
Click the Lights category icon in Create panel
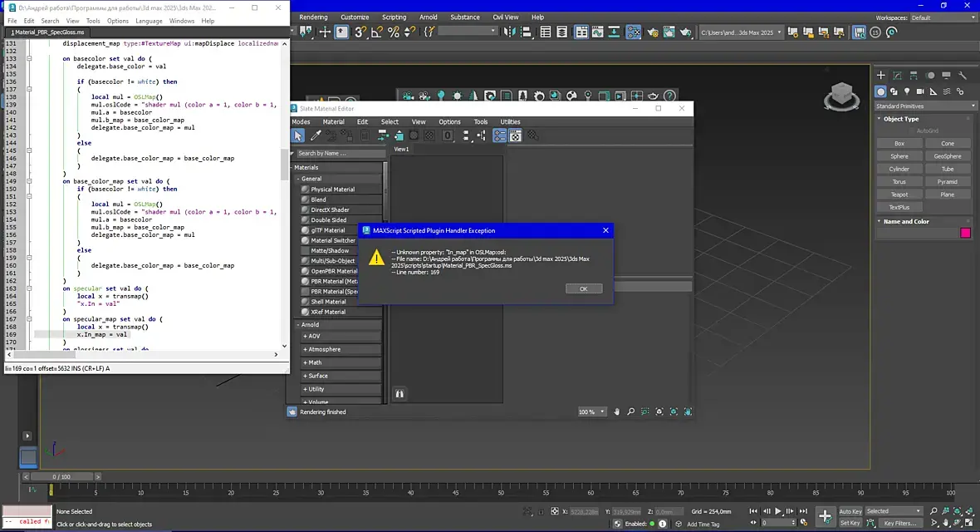pos(908,91)
